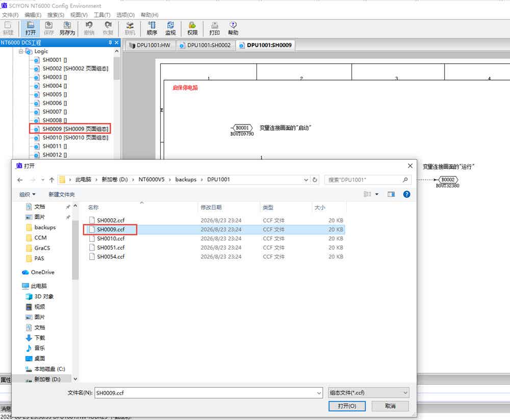Expand the file name combo box dropdown

coord(319,393)
